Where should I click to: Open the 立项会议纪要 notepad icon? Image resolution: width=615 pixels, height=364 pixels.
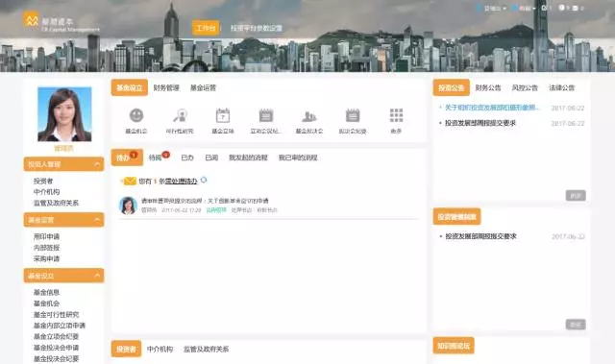pos(266,115)
